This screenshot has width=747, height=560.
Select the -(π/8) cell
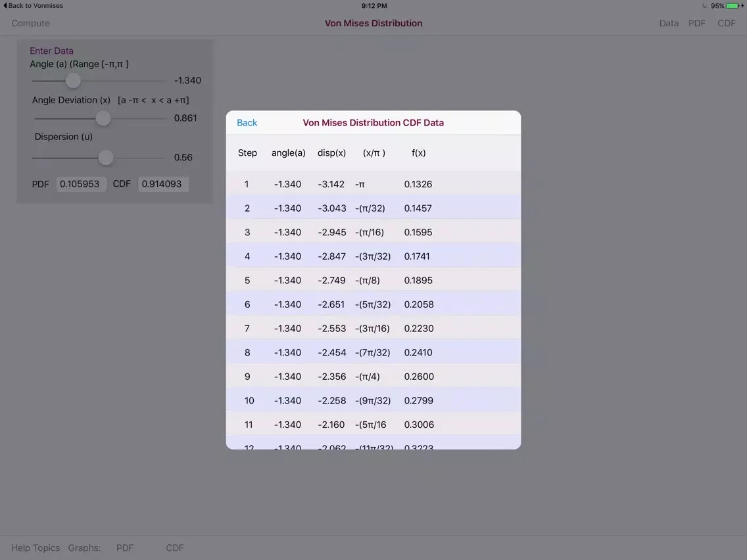368,281
